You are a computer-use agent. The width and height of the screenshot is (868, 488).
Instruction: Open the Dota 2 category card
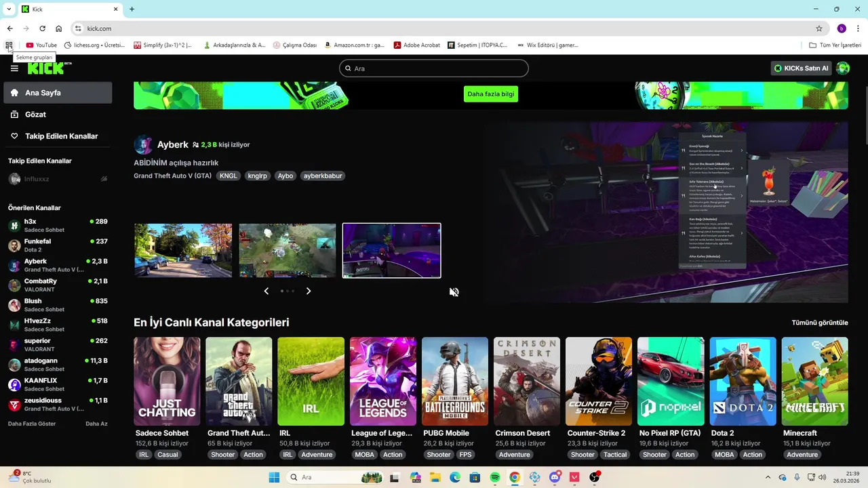(x=743, y=382)
